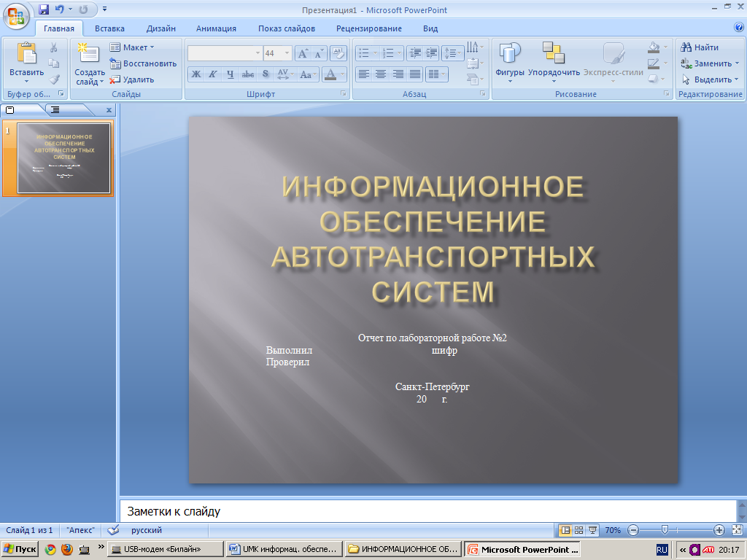This screenshot has width=747, height=560.
Task: Open PowerPoint help question mark
Action: (x=739, y=28)
